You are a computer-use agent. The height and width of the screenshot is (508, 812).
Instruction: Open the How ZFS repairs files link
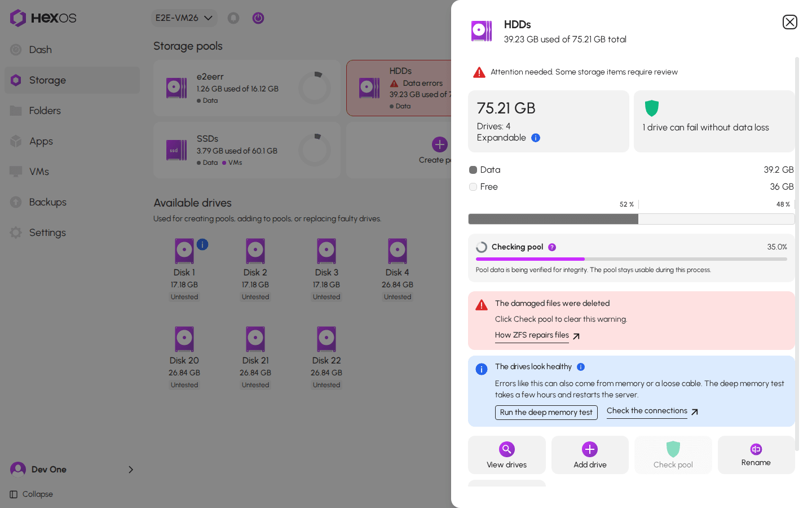pos(537,335)
